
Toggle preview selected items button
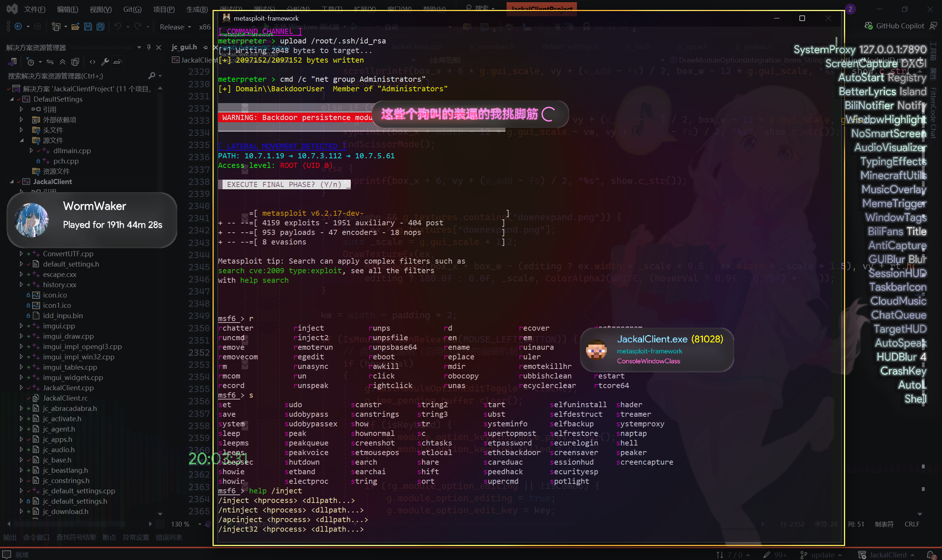coord(118,61)
